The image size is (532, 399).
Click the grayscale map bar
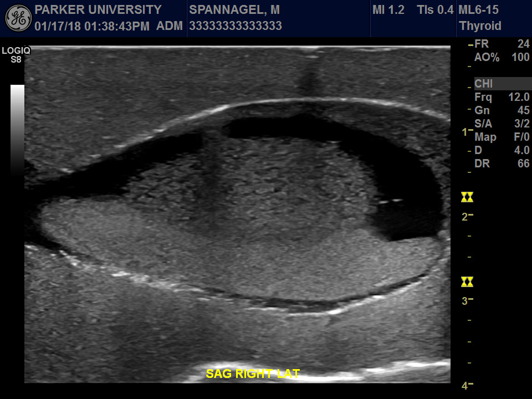click(x=17, y=129)
